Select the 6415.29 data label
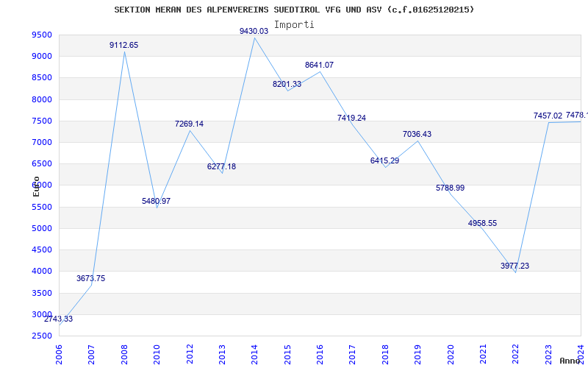Viewport: 588px width, 368px height. 384,160
